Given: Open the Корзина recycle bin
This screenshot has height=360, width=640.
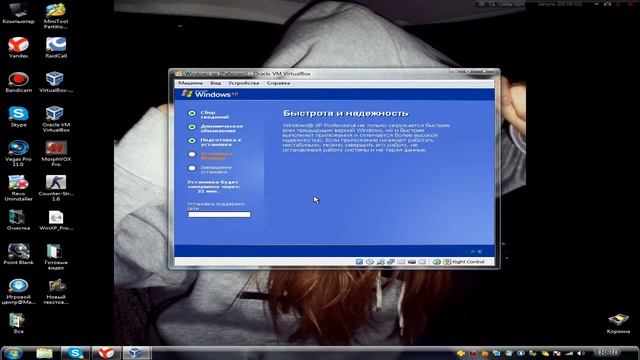Looking at the screenshot, I should (618, 323).
